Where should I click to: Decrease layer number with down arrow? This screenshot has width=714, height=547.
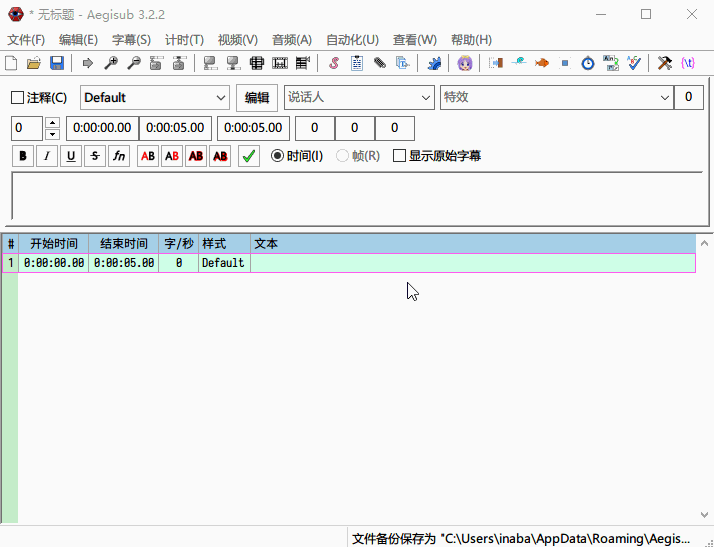[53, 134]
